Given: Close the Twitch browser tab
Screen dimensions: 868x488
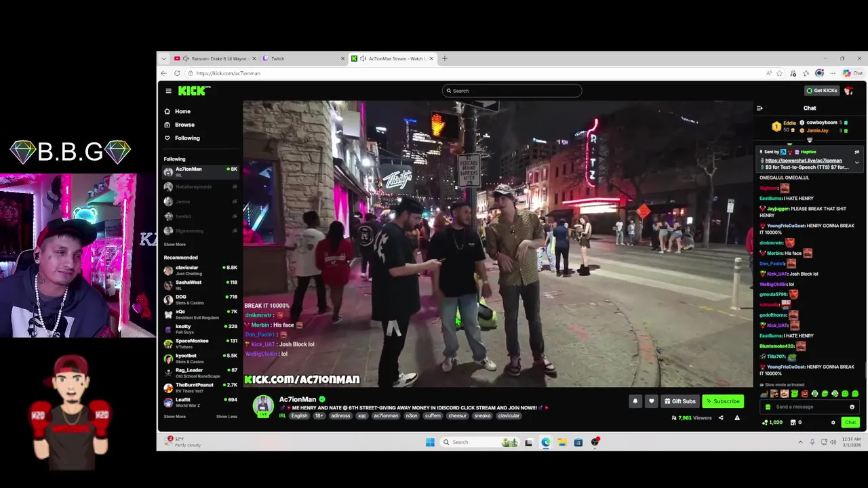Looking at the screenshot, I should (342, 59).
